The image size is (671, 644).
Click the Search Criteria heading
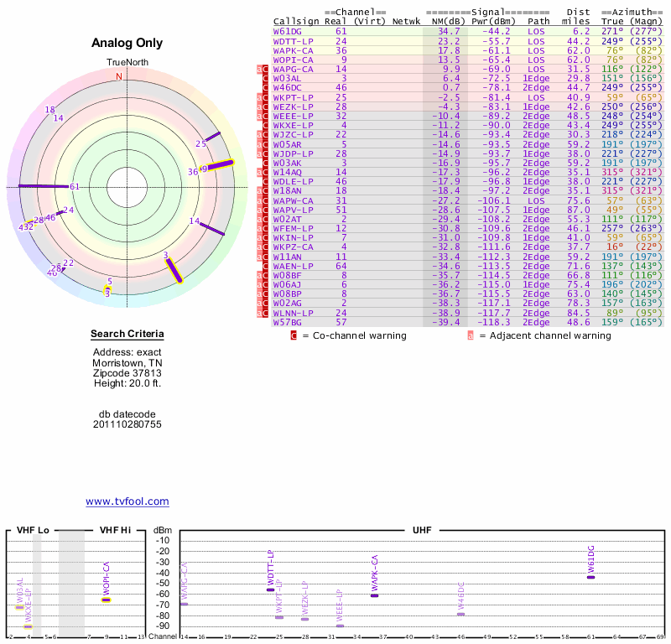127,335
